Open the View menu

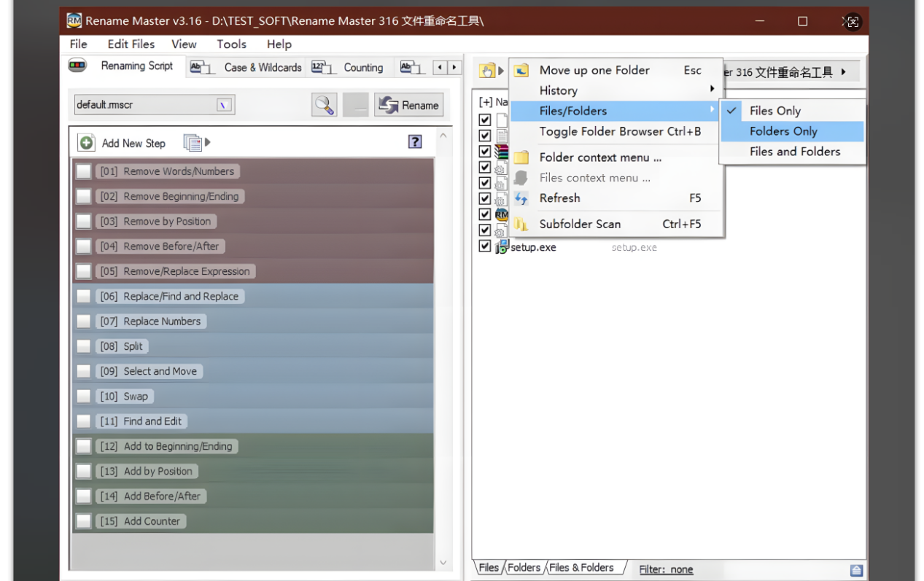pyautogui.click(x=184, y=44)
